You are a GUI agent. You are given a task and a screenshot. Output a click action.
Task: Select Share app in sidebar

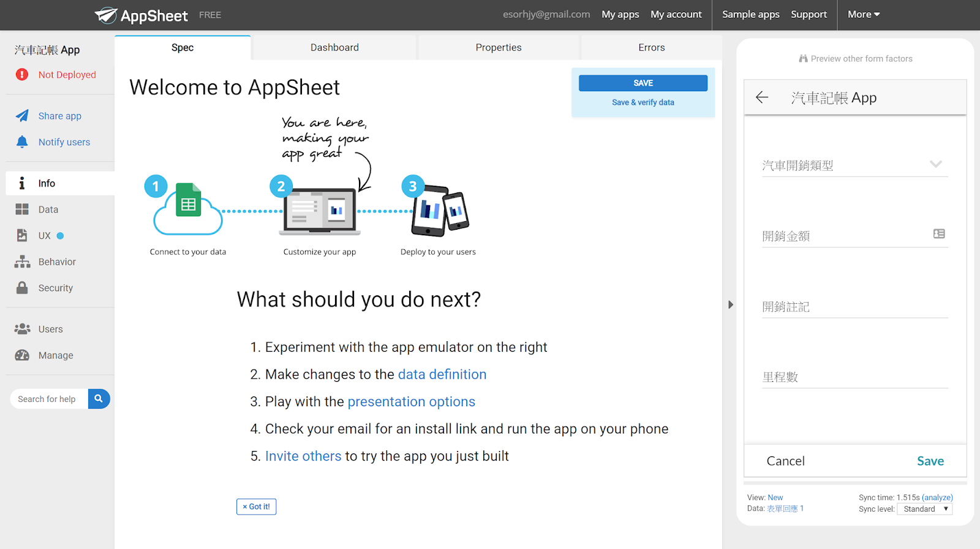click(x=60, y=116)
